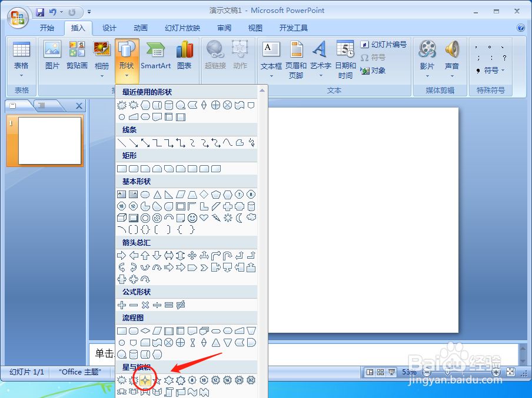This screenshot has height=398, width=532.
Task: Switch to normal view in status bar
Action: 370,372
